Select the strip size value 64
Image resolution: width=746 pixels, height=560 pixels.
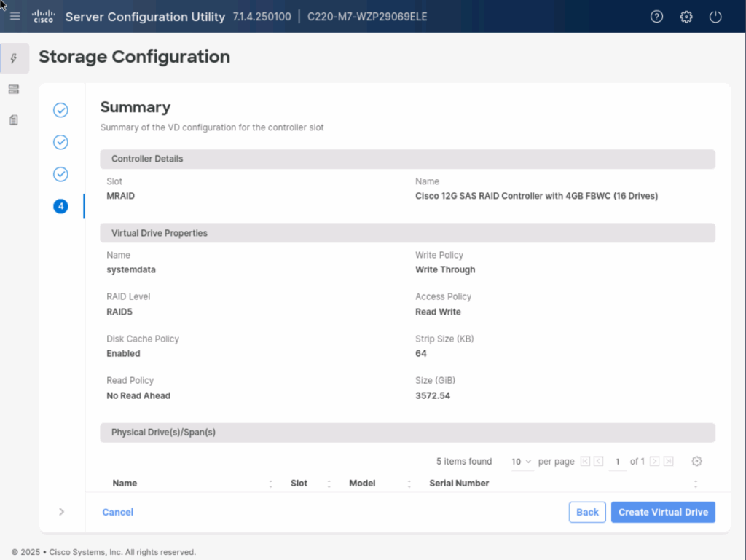(x=420, y=353)
